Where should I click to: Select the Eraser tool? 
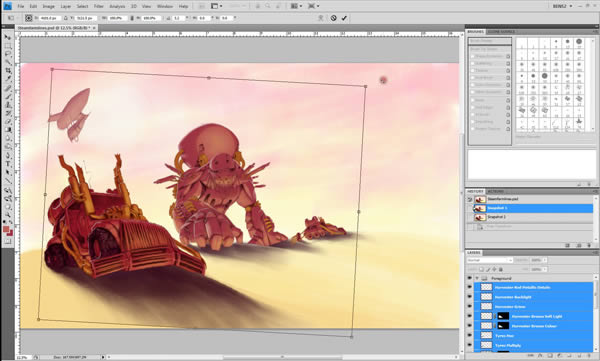tap(8, 121)
